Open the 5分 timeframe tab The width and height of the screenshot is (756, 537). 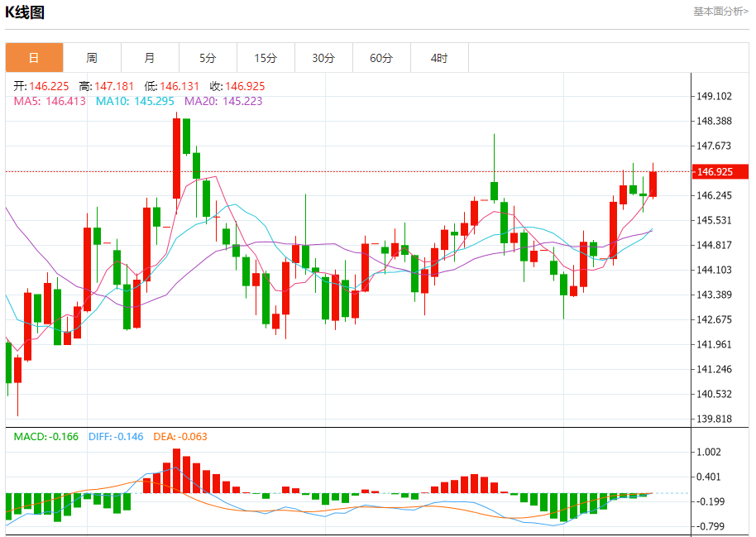pyautogui.click(x=208, y=58)
